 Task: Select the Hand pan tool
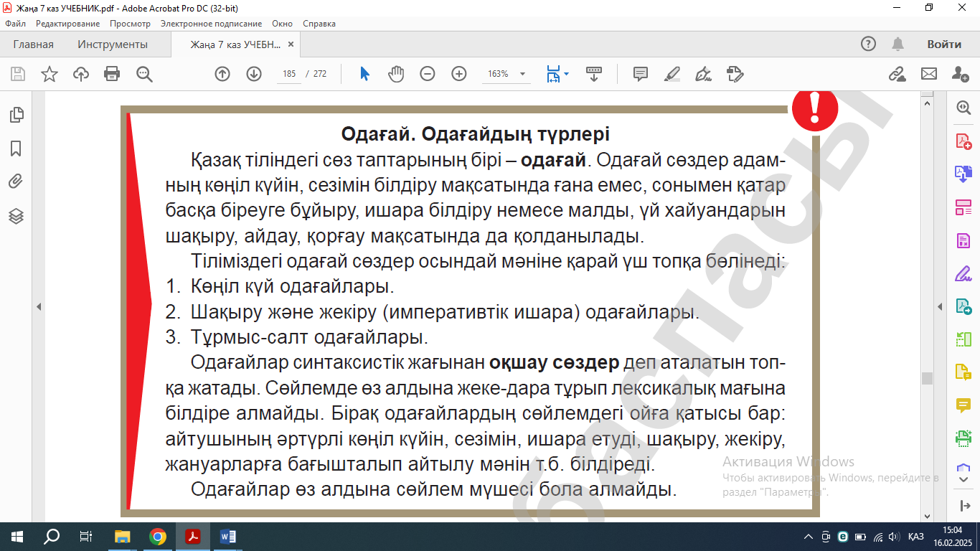click(x=396, y=74)
